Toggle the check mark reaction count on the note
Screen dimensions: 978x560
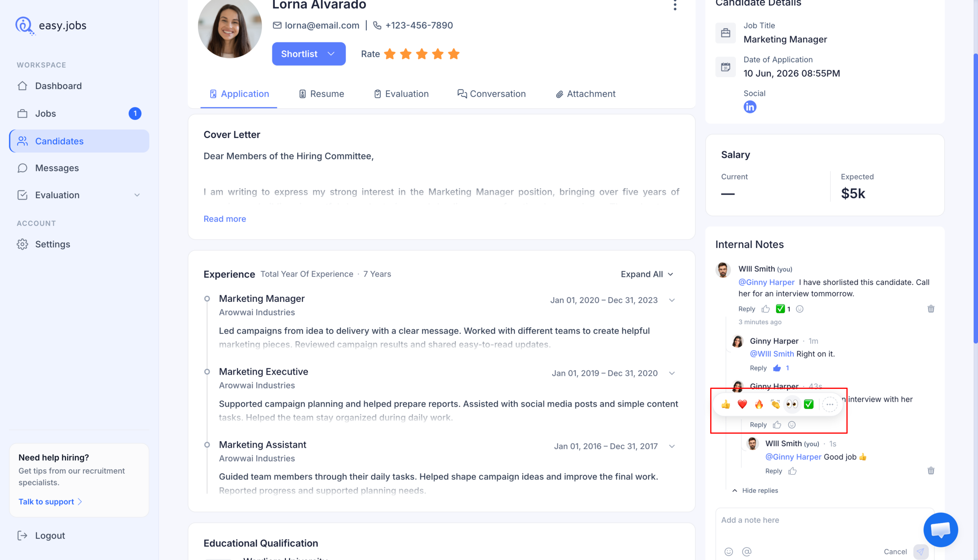(783, 309)
